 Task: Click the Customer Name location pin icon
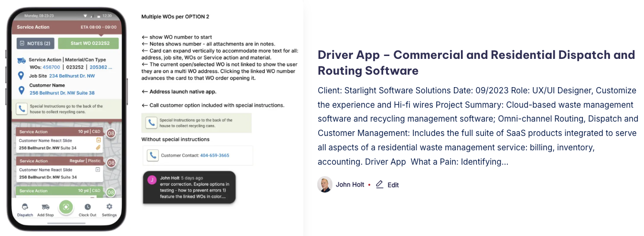[x=21, y=90]
